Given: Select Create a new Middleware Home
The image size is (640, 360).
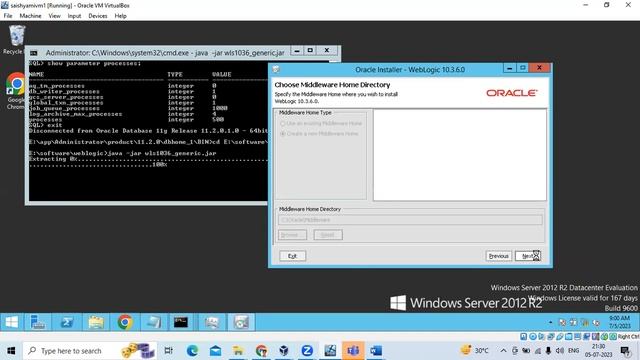Looking at the screenshot, I should click(319, 133).
